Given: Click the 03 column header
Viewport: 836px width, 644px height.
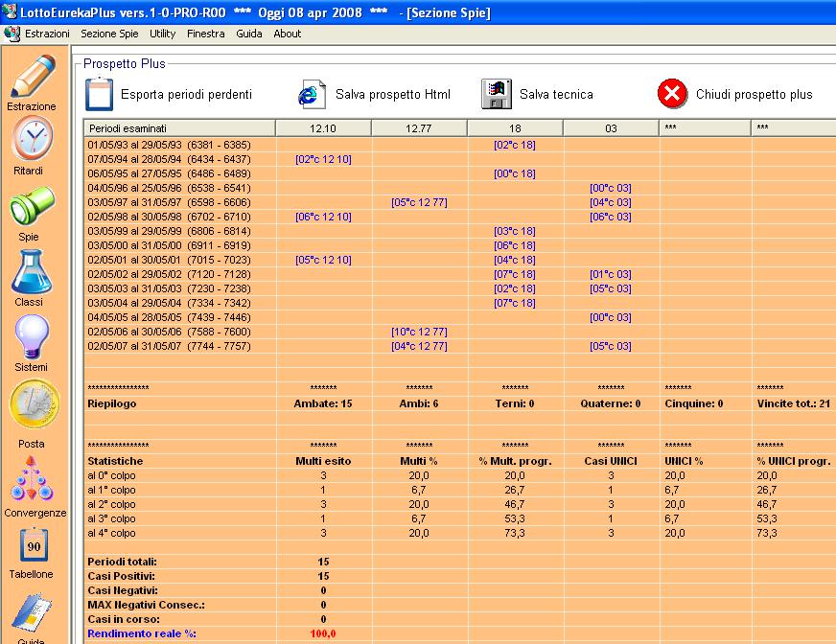Looking at the screenshot, I should point(611,128).
